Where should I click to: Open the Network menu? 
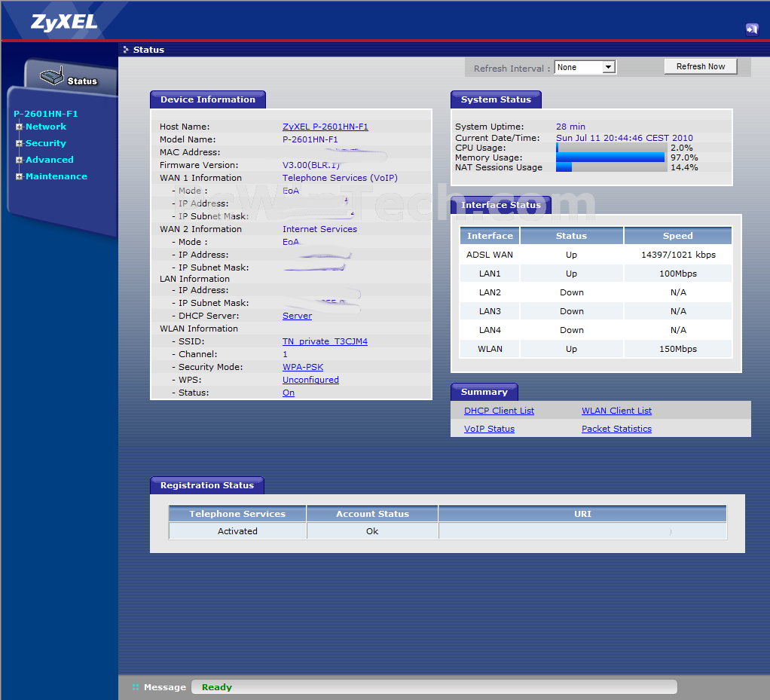pyautogui.click(x=46, y=127)
